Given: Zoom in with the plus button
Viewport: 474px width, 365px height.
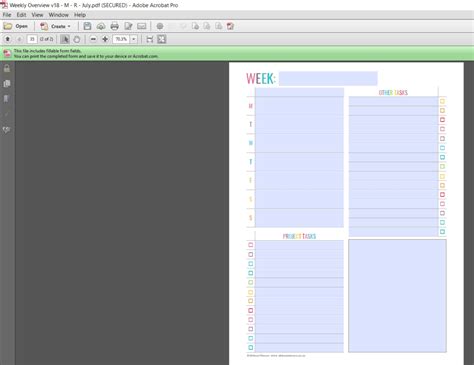Looking at the screenshot, I should pos(105,39).
